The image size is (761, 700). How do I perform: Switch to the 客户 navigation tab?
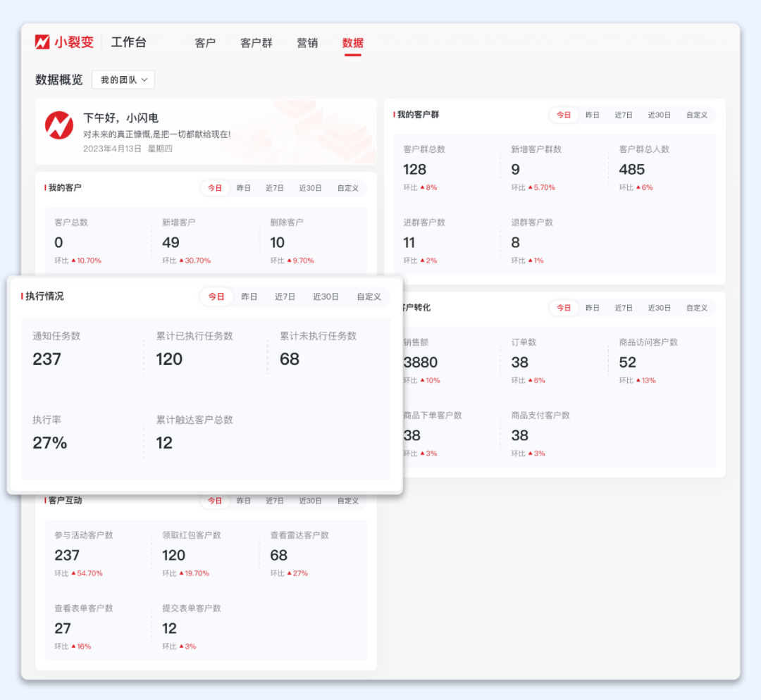coord(205,43)
